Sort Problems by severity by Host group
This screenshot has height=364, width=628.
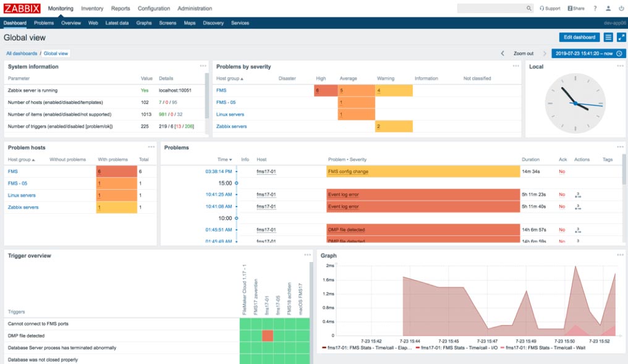point(229,78)
